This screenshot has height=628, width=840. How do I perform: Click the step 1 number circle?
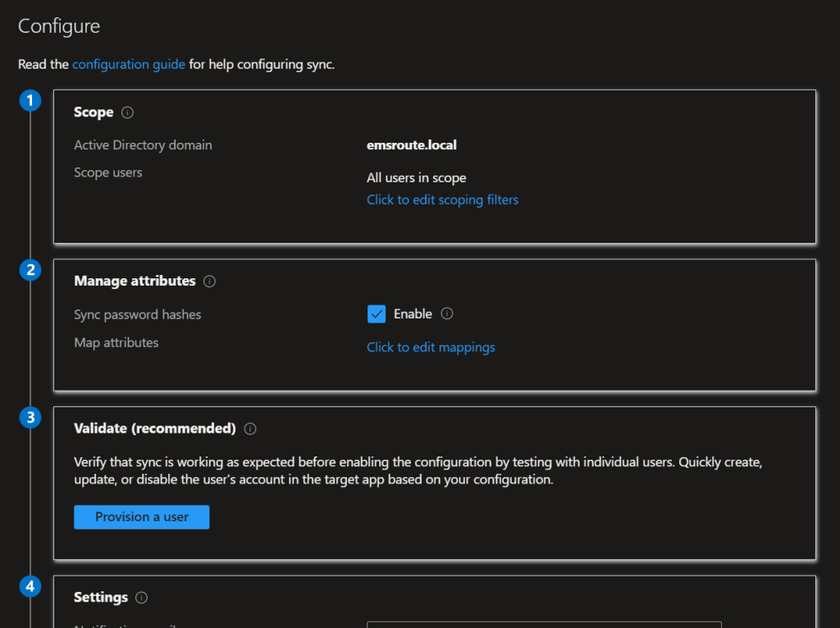click(30, 101)
